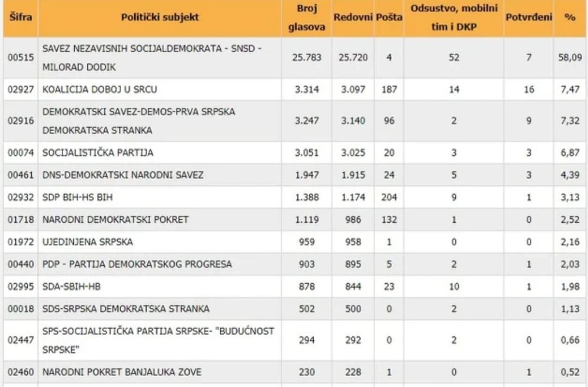This screenshot has width=588, height=387.
Task: Click the Šifra column header
Action: [20, 17]
